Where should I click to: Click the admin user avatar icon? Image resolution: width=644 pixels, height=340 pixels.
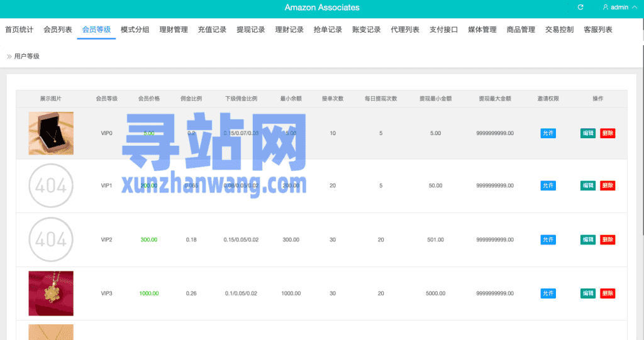(x=606, y=8)
